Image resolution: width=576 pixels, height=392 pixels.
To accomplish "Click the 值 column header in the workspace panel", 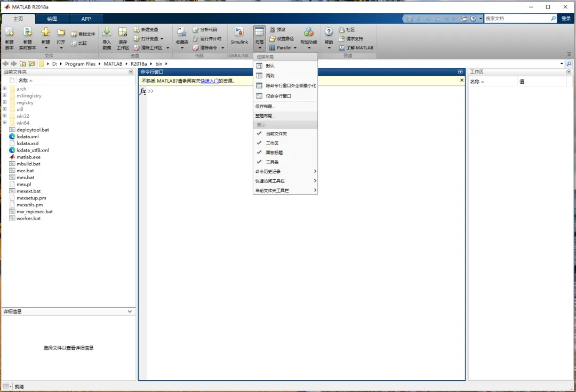I will tap(542, 82).
